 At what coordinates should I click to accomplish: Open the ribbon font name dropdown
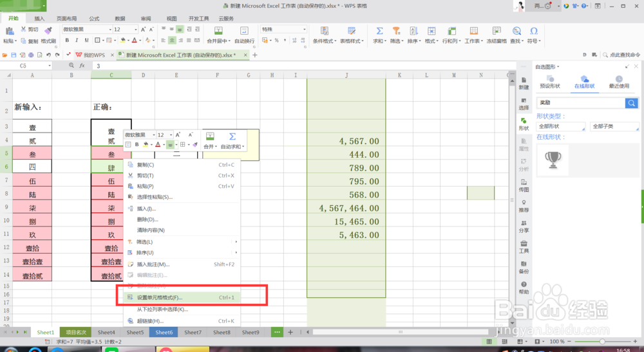click(x=110, y=30)
